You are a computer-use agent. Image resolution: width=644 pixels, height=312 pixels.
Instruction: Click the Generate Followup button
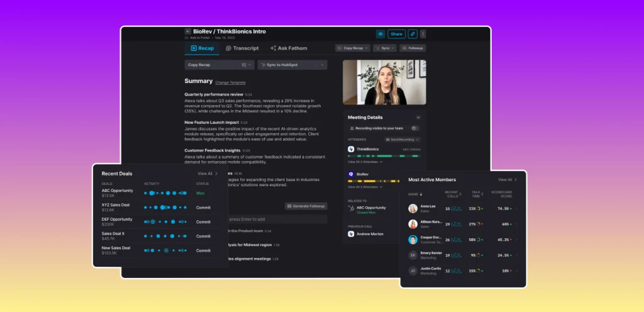tap(306, 206)
